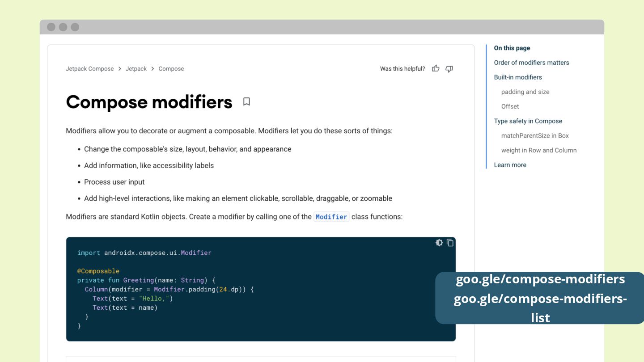Open the Compose breadcrumb link

tap(171, 69)
